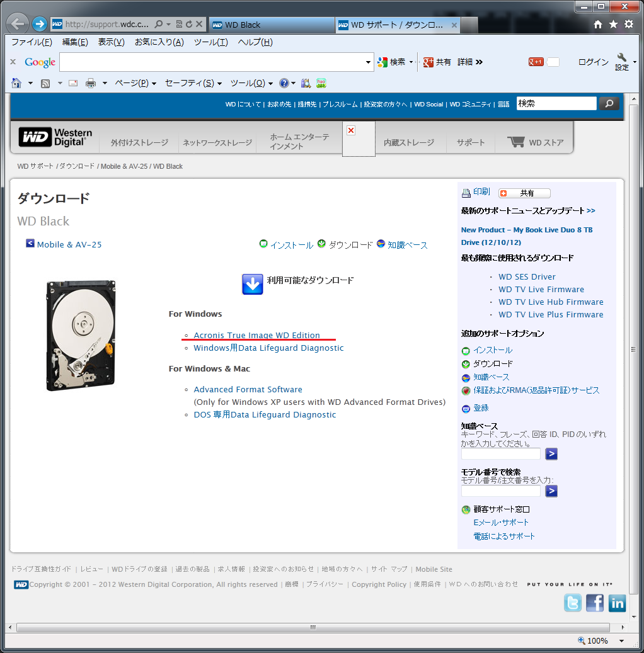644x653 pixels.
Task: Open favorites with the star icon
Action: pos(613,24)
